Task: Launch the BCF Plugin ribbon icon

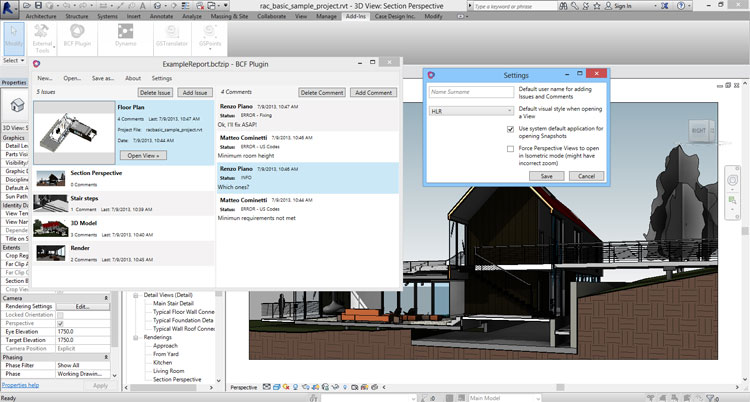Action: click(77, 35)
